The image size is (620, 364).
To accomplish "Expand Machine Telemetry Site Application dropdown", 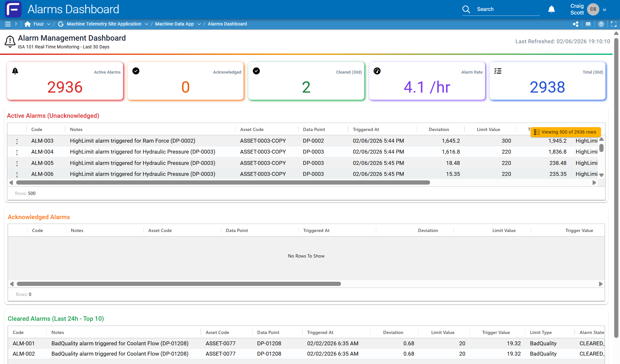I will point(147,24).
